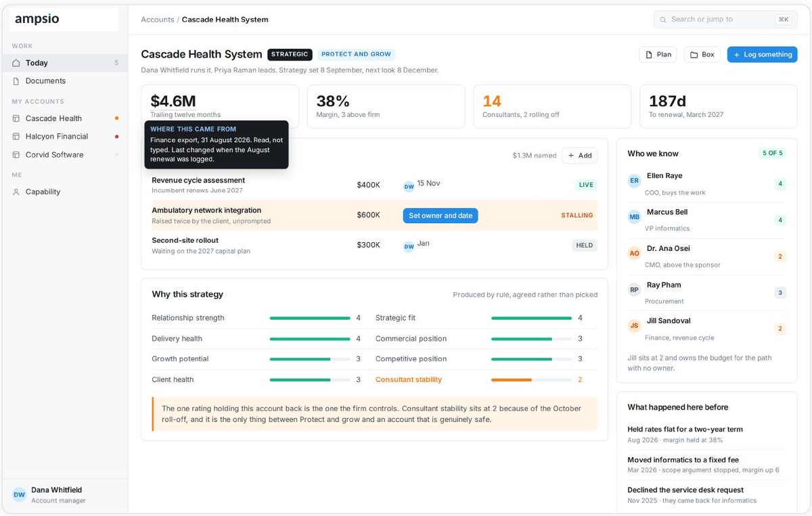Click the $4.6M revenue figure

point(173,101)
